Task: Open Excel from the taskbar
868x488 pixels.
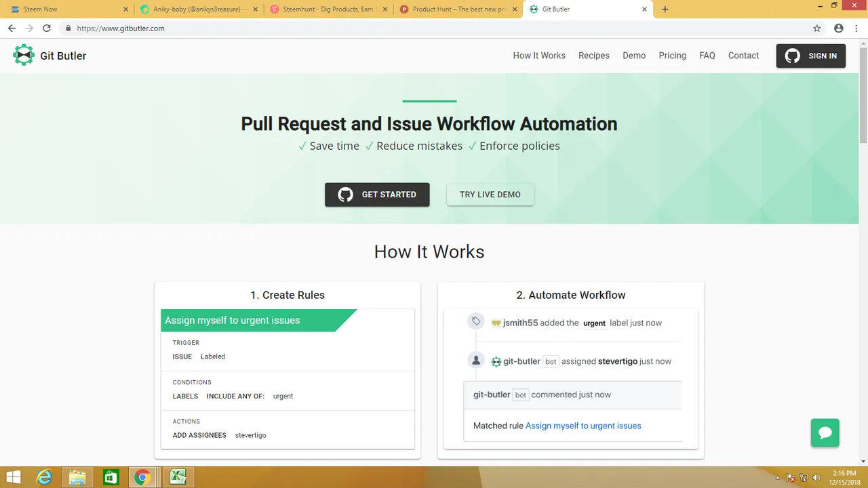Action: (178, 477)
